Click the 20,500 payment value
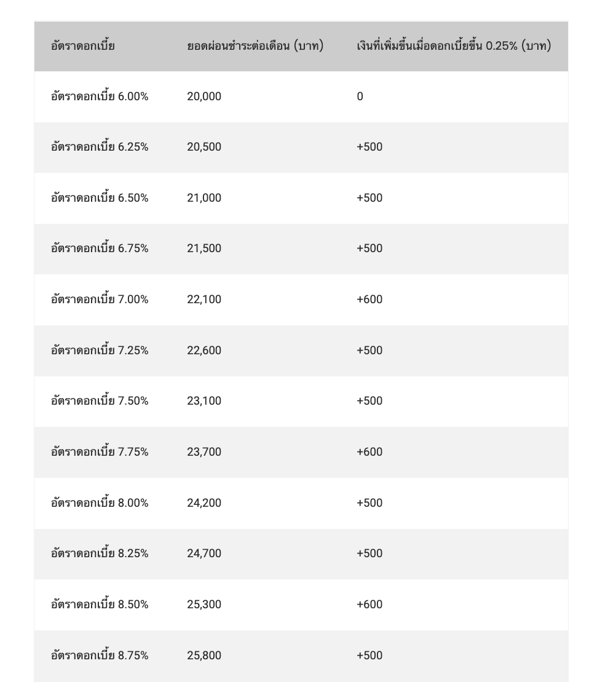This screenshot has height=695, width=616. coord(204,147)
